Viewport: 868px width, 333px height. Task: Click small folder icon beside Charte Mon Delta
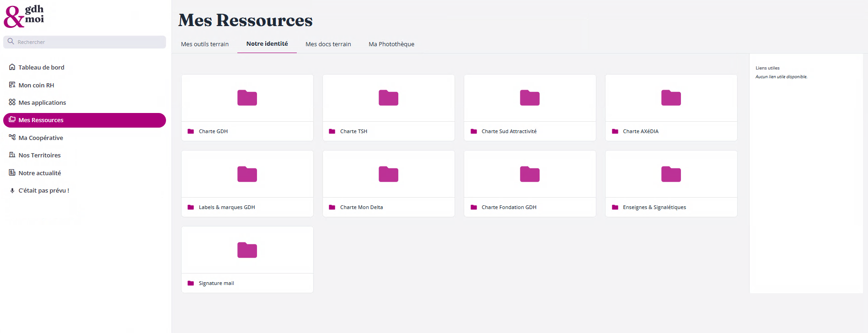(x=332, y=207)
